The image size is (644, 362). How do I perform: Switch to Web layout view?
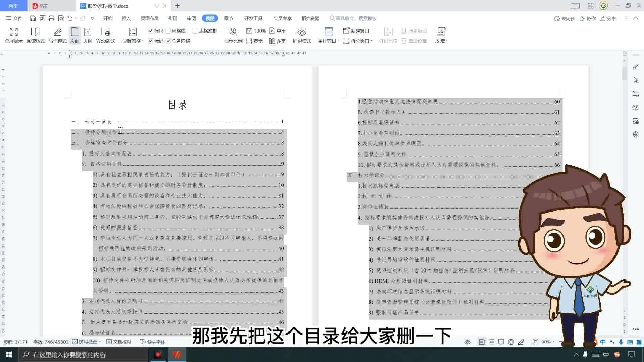106,36
